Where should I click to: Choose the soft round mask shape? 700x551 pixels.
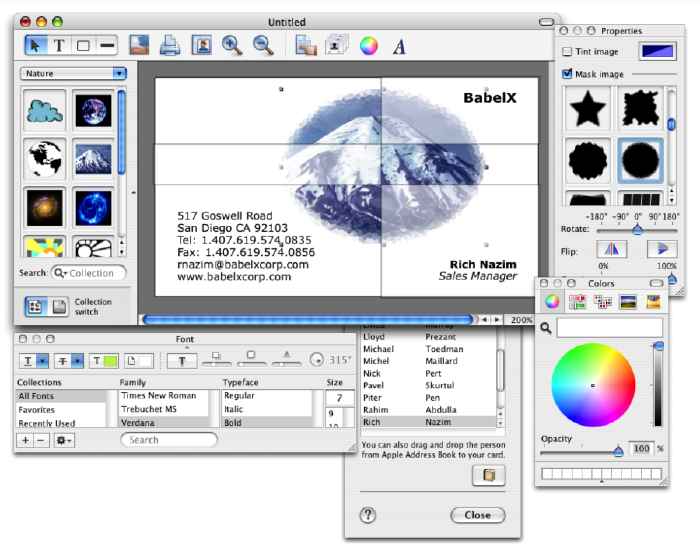[x=640, y=161]
